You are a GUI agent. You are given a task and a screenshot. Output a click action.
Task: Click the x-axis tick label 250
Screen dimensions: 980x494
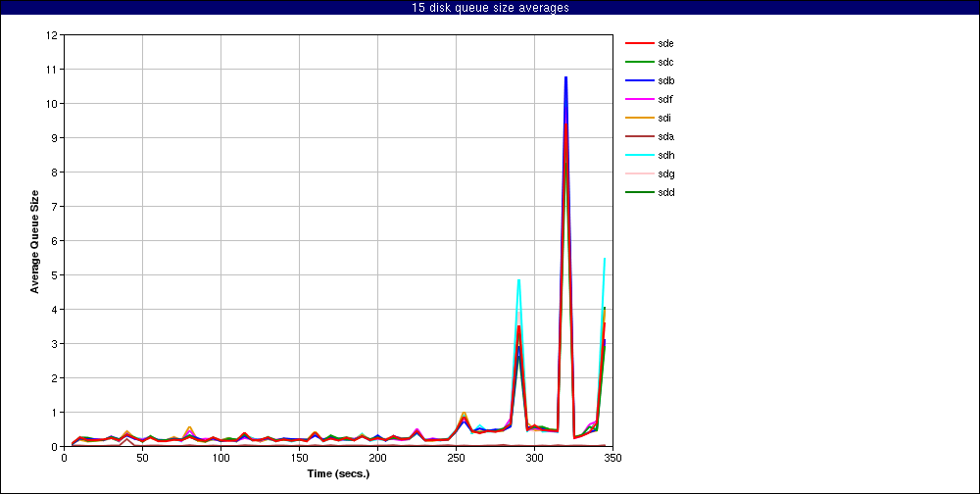click(456, 457)
